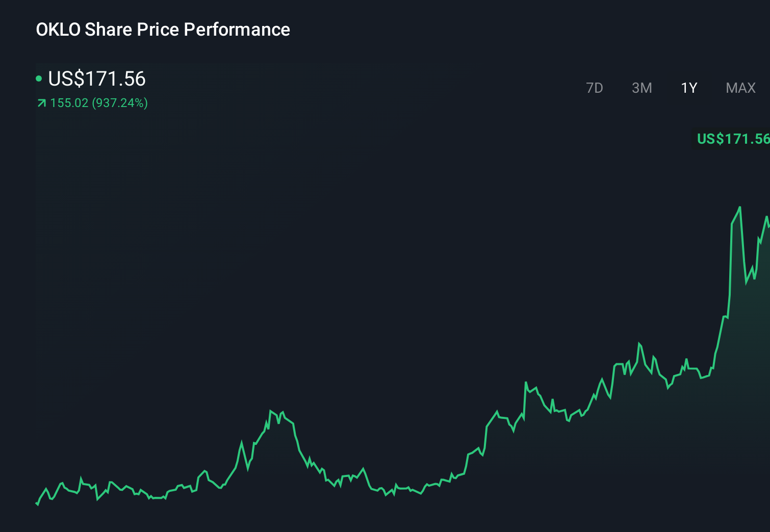Click the green dot beside US$171.56
This screenshot has width=770, height=532.
click(39, 78)
